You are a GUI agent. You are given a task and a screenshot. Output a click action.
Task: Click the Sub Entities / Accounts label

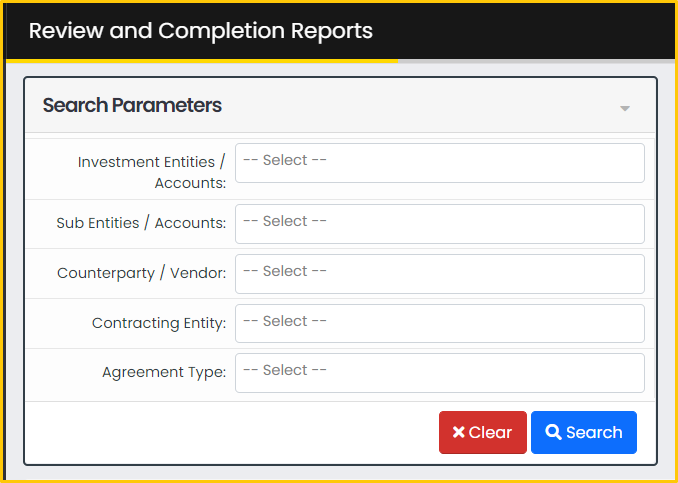click(x=141, y=223)
